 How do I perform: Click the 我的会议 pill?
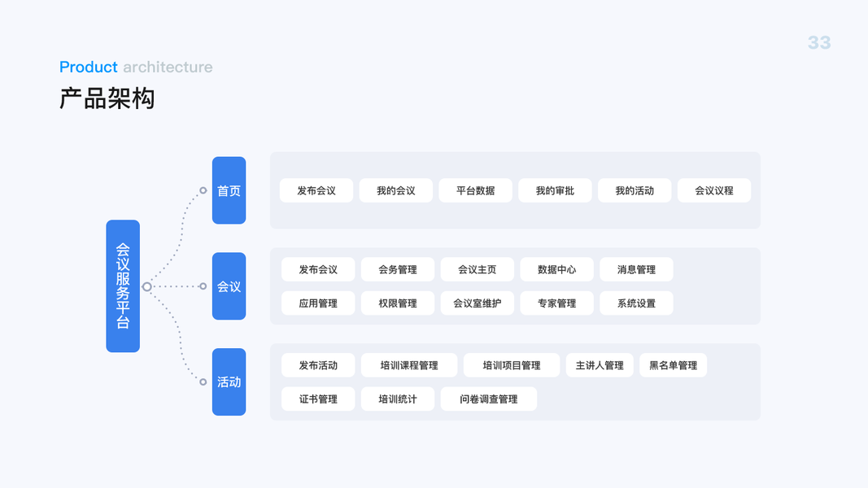396,190
